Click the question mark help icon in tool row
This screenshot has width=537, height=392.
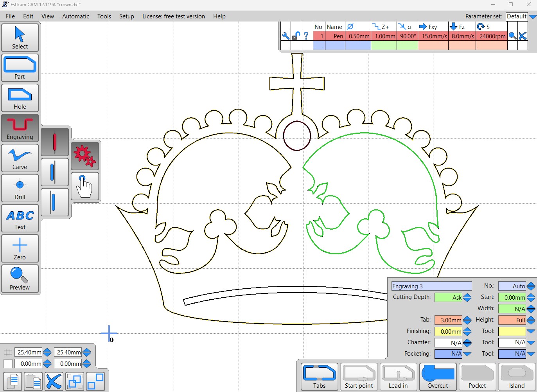[306, 36]
